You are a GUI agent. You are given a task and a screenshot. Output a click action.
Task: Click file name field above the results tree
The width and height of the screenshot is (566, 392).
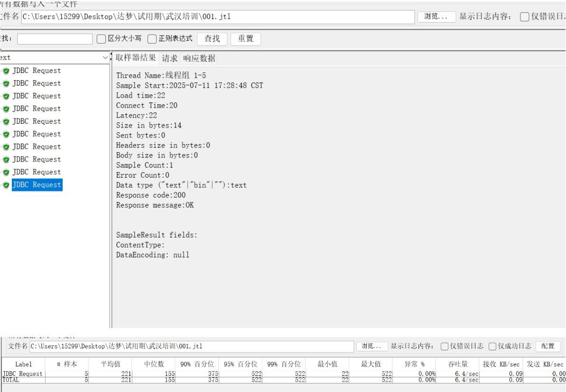point(218,17)
